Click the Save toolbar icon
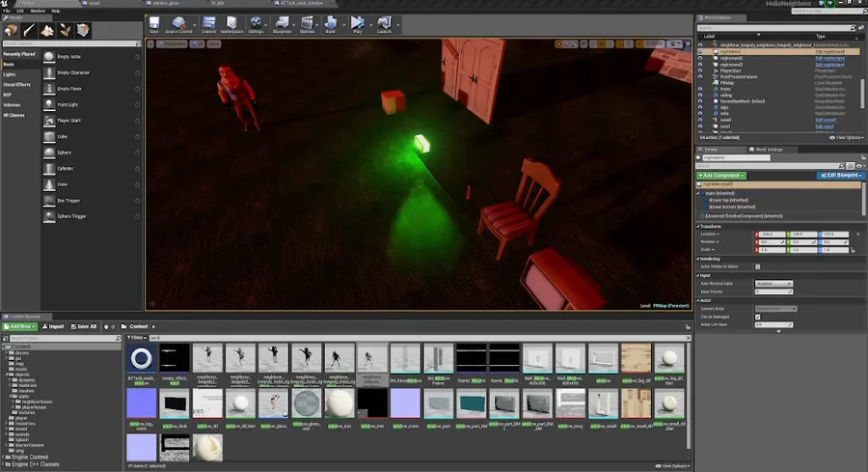Image resolution: width=868 pixels, height=472 pixels. point(154,24)
